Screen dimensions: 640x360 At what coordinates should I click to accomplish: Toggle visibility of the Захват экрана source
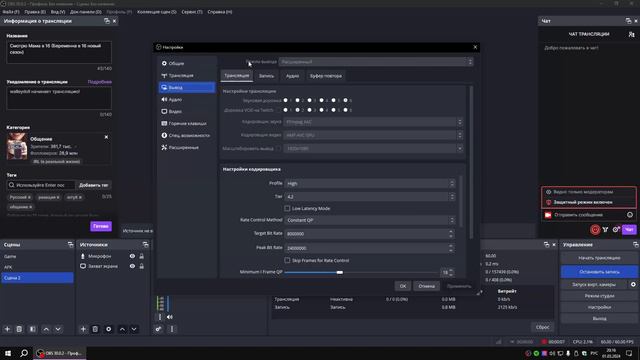pos(132,266)
